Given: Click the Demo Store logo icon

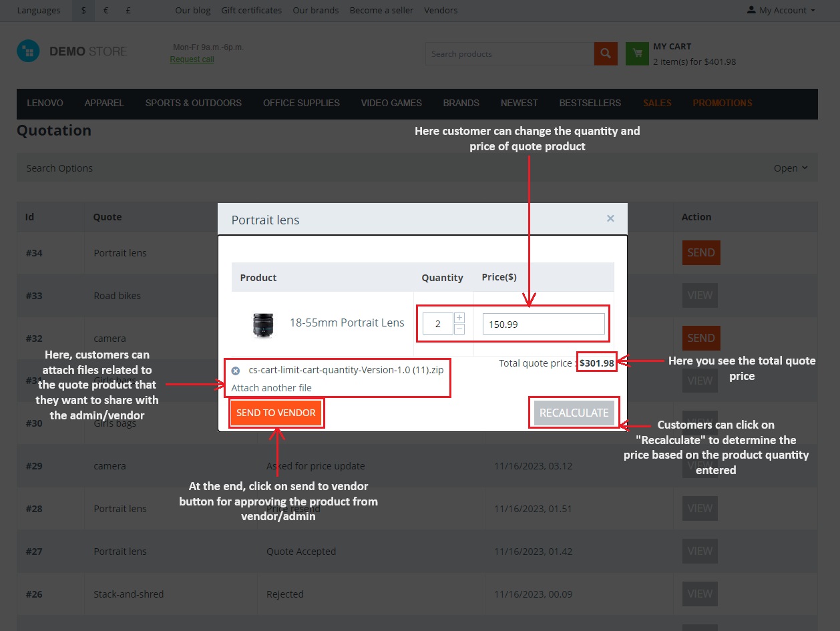Looking at the screenshot, I should click(x=28, y=51).
